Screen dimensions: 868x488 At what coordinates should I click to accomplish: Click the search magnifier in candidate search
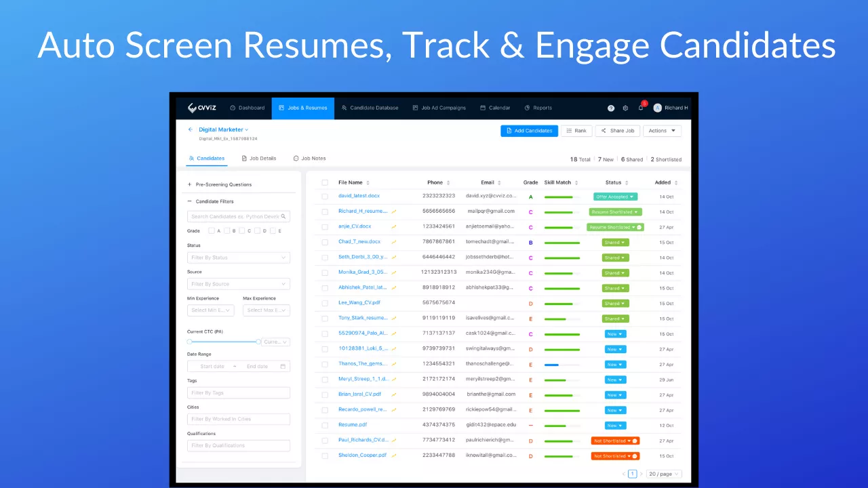coord(283,217)
